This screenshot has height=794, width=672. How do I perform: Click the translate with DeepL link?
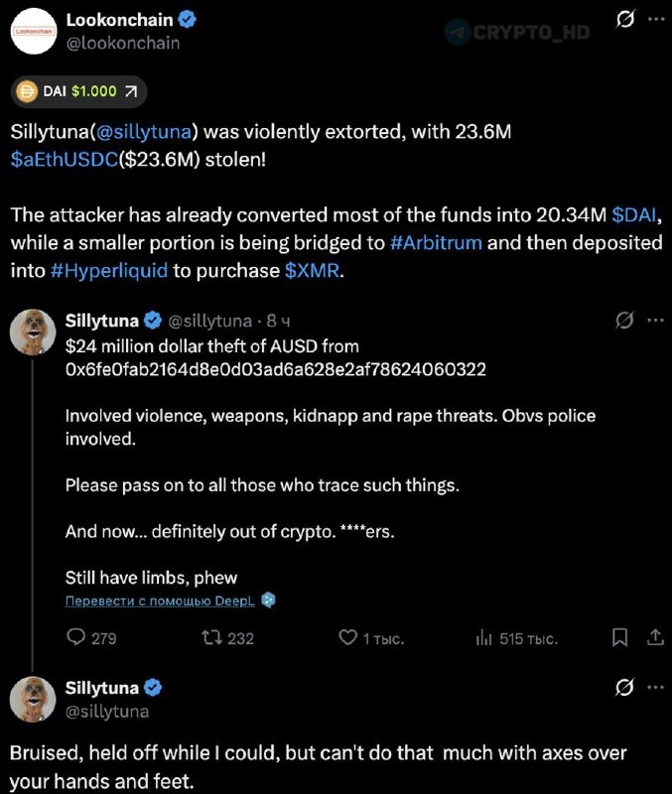pyautogui.click(x=160, y=600)
